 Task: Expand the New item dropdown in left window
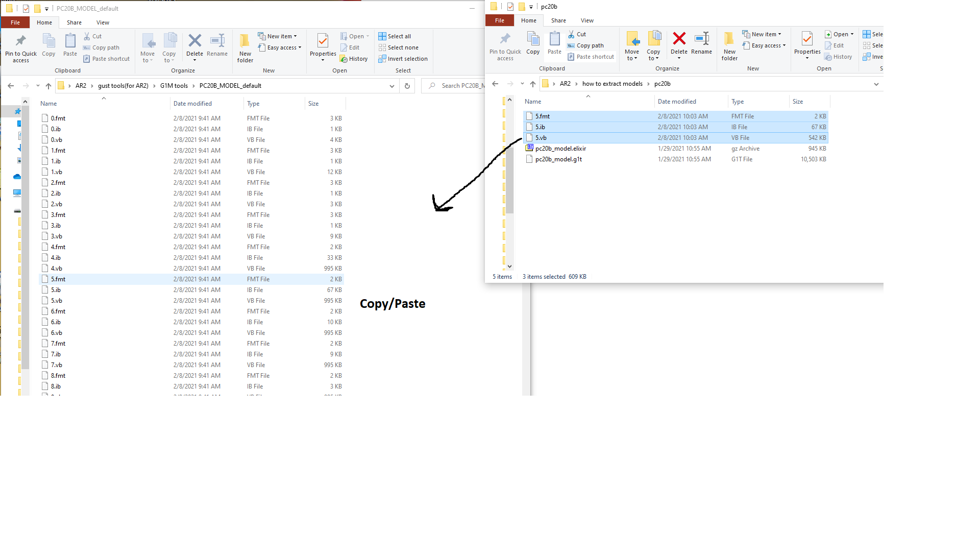click(x=277, y=36)
